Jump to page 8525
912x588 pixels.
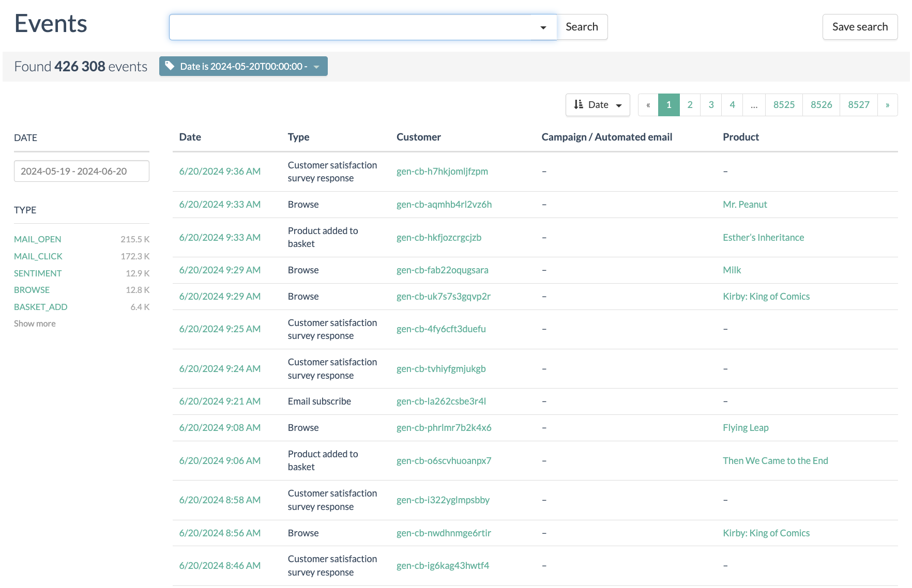tap(784, 105)
